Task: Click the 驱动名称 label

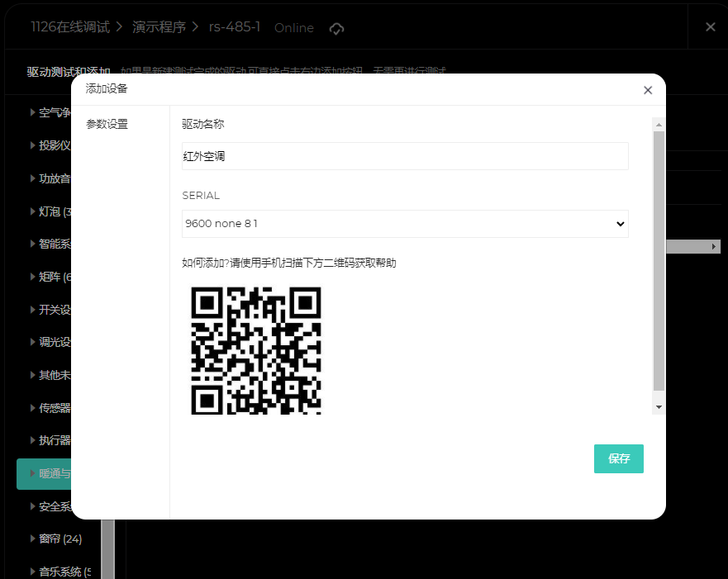Action: pos(203,124)
